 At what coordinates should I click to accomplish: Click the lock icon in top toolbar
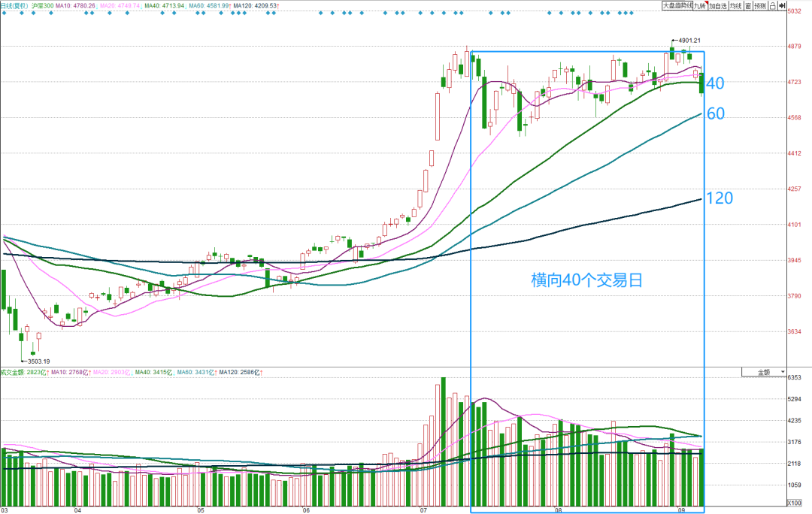pos(773,6)
